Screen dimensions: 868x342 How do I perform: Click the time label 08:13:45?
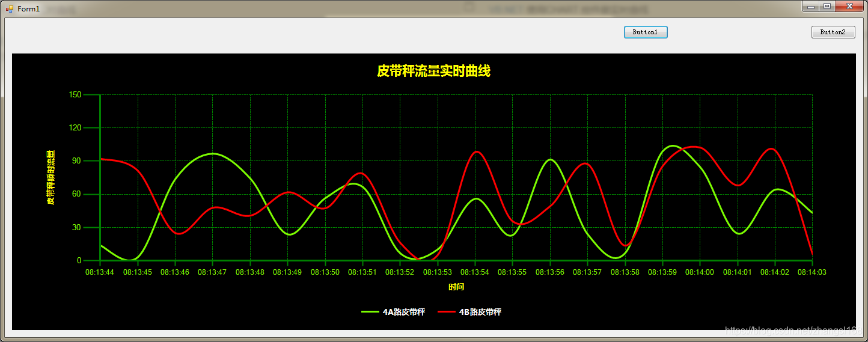[138, 272]
